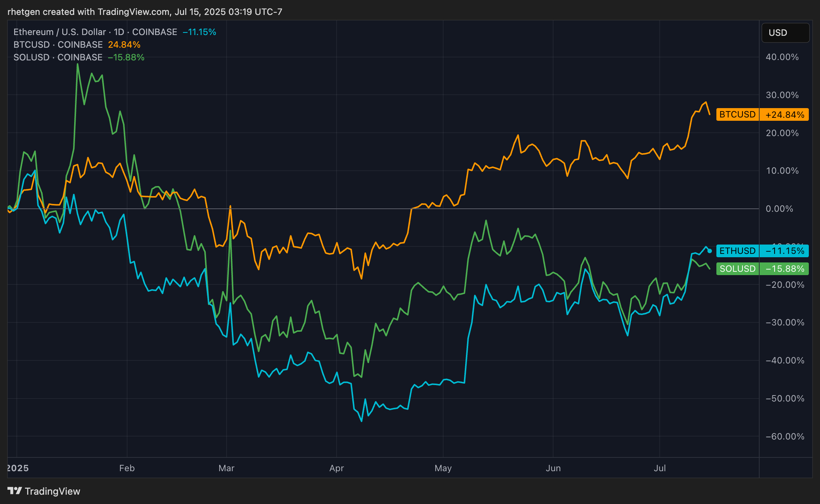The height and width of the screenshot is (504, 820).
Task: Click the Jul label on time axis
Action: click(x=659, y=468)
